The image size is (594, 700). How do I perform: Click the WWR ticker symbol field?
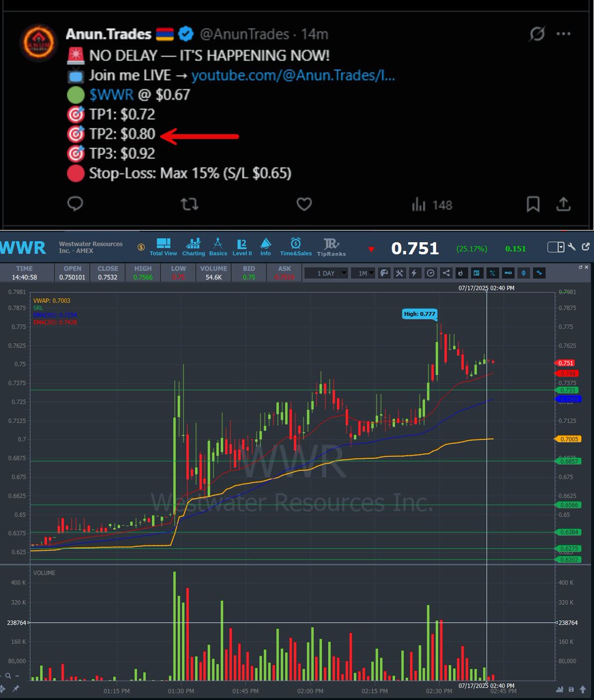pos(23,247)
